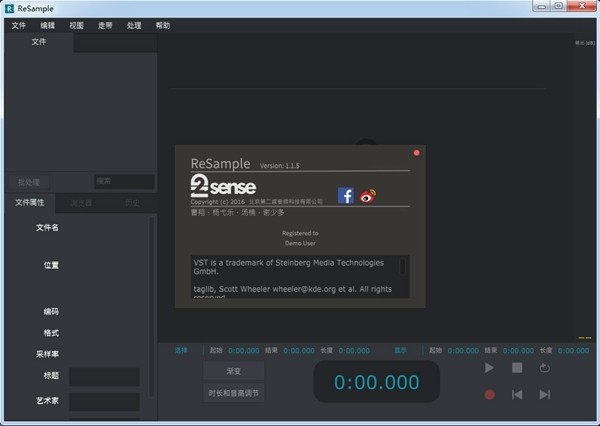Click the 标题 input field
This screenshot has width=600, height=426.
(x=104, y=377)
